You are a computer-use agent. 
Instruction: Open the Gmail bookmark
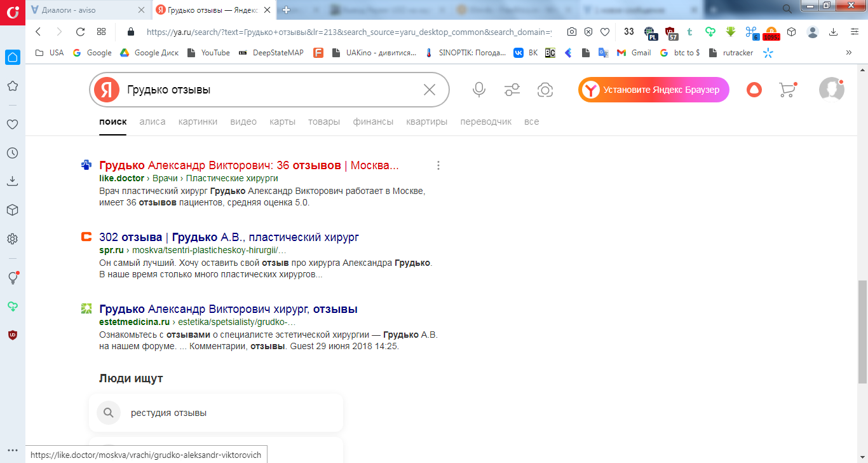coord(634,53)
